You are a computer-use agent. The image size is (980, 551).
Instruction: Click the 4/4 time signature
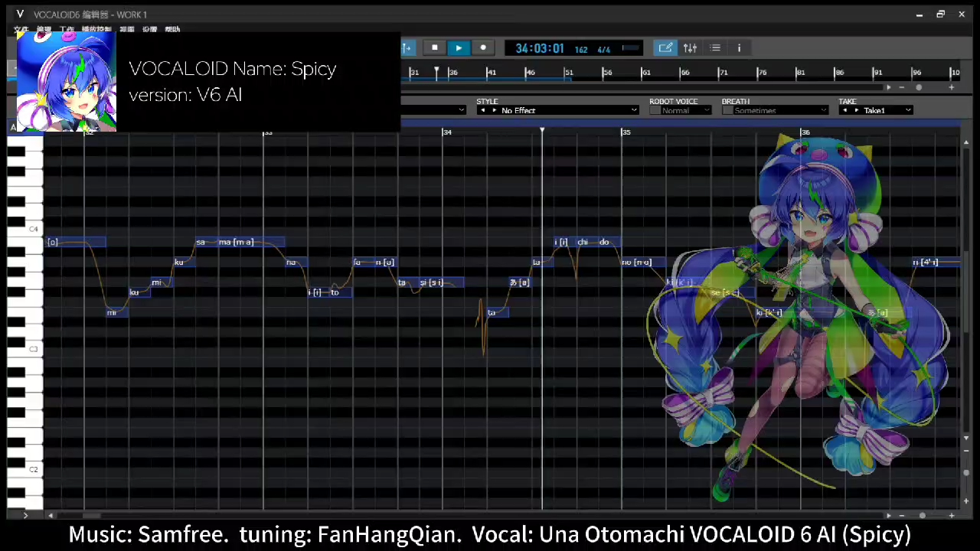(x=604, y=50)
